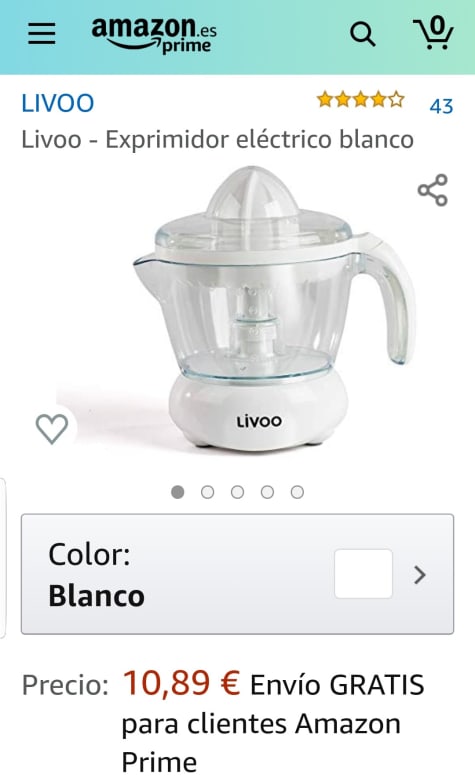The height and width of the screenshot is (782, 475).
Task: Switch to the third image dot
Action: coord(238,492)
